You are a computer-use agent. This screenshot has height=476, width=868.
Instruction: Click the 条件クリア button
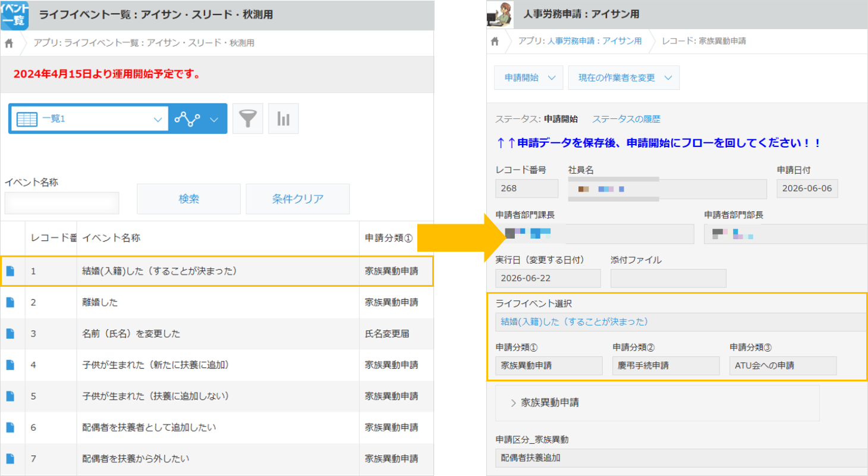coord(298,199)
